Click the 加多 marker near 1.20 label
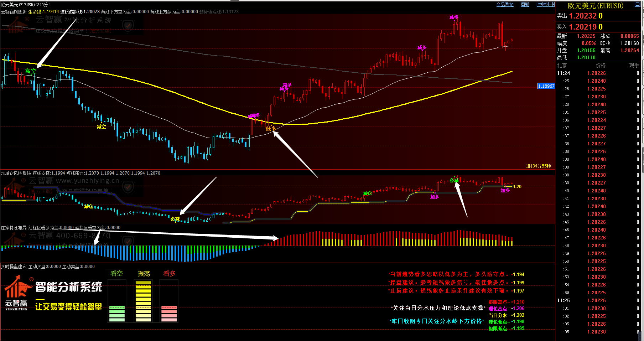This screenshot has width=644, height=341. coord(505,191)
